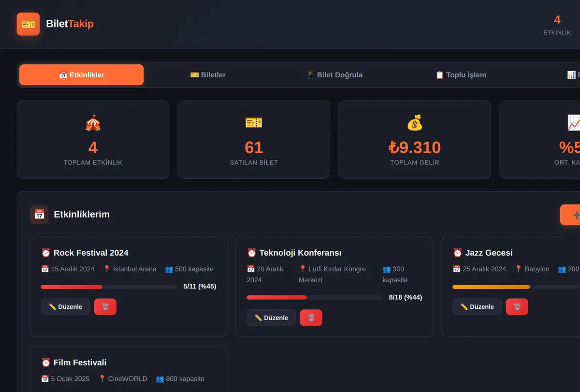This screenshot has height=392, width=580.
Task: Edit the Jazz Gecesi event
Action: click(x=477, y=307)
